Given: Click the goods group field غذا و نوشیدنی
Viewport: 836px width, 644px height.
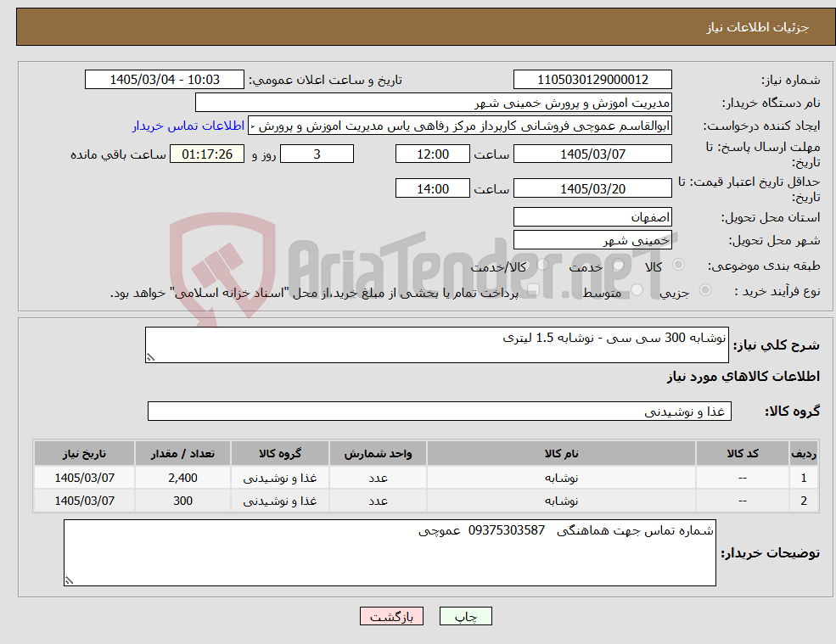Looking at the screenshot, I should 440,411.
